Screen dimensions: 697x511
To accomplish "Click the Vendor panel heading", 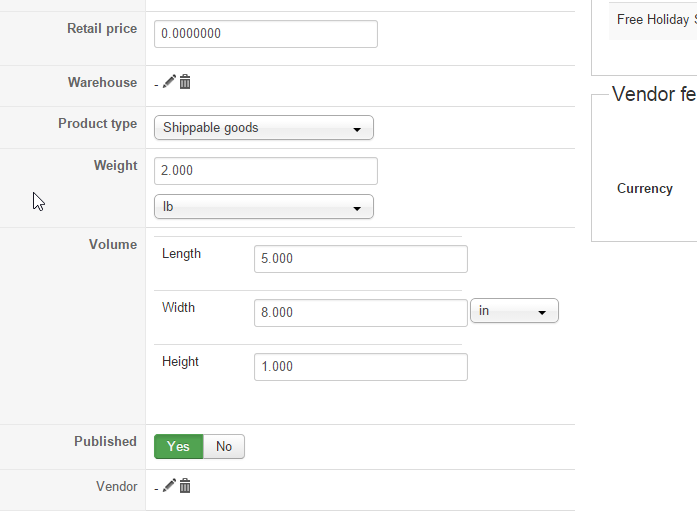I will (x=653, y=95).
